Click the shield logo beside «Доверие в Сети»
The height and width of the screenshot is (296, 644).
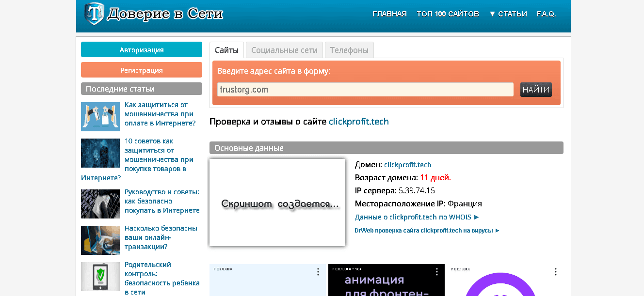point(93,13)
